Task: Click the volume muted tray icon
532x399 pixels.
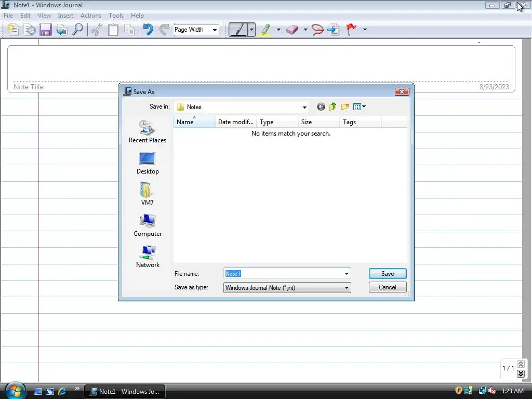Action: (x=492, y=391)
